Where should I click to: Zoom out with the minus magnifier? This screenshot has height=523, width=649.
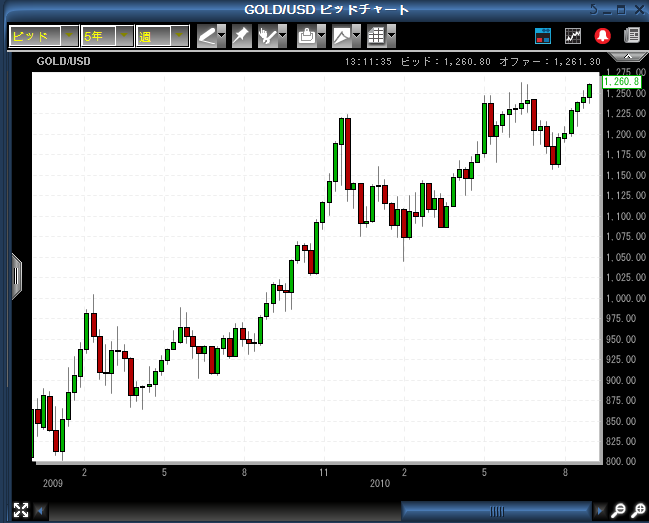point(618,511)
